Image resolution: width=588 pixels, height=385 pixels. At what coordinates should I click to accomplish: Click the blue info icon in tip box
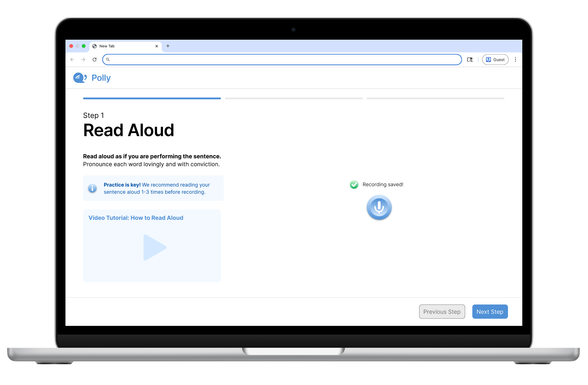(x=92, y=188)
